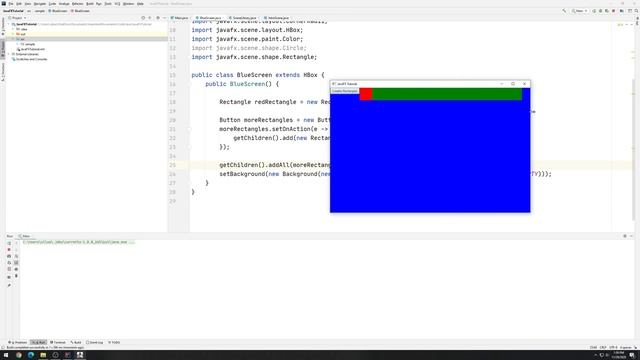The height and width of the screenshot is (360, 640).
Task: Select Scratches and Consoles
Action: 29,59
